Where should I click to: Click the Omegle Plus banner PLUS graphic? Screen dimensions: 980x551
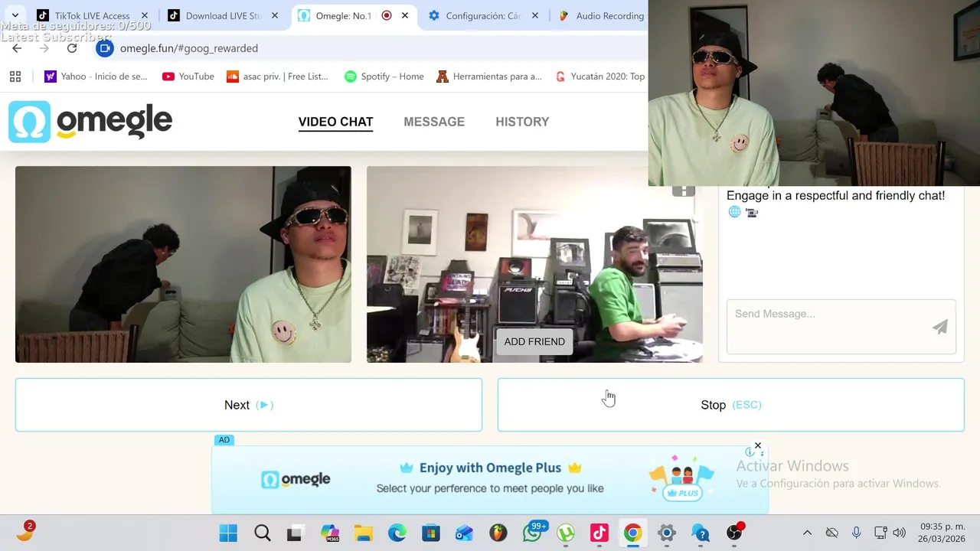coord(681,480)
